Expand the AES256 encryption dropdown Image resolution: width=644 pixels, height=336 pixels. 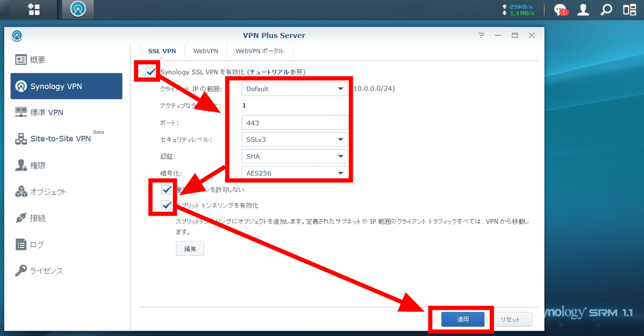click(295, 173)
